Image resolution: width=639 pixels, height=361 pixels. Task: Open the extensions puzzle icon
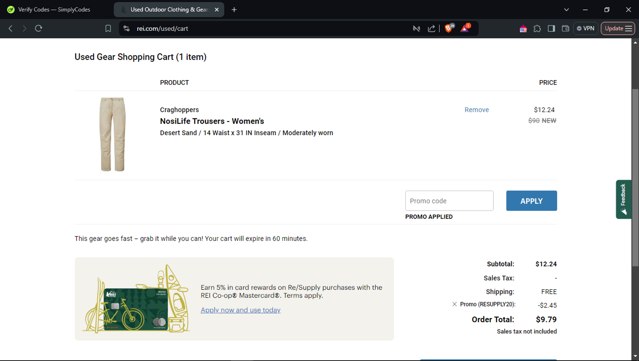[537, 29]
